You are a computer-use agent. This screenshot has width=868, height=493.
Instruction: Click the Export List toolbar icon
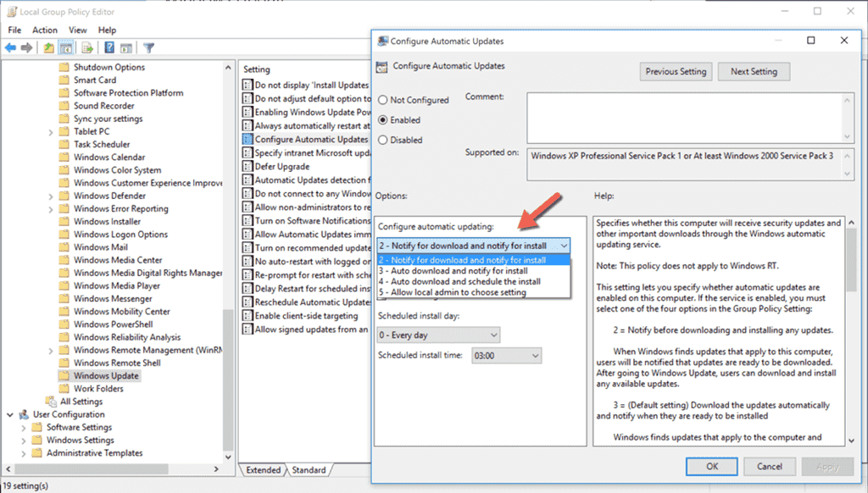pyautogui.click(x=85, y=47)
